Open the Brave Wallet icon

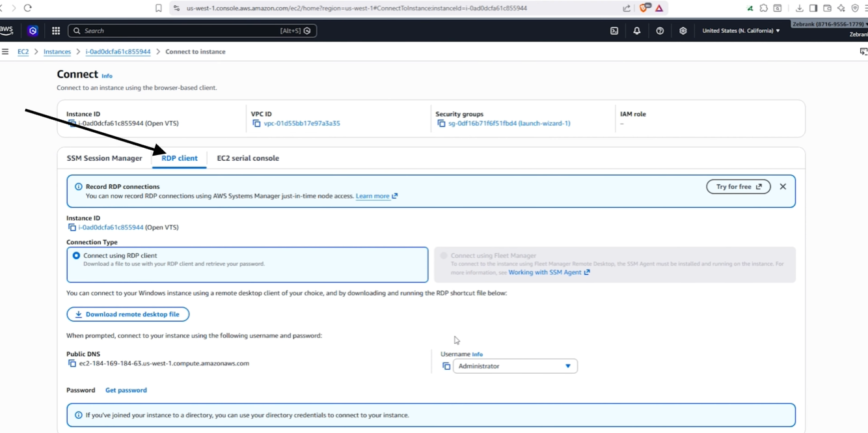pyautogui.click(x=828, y=8)
